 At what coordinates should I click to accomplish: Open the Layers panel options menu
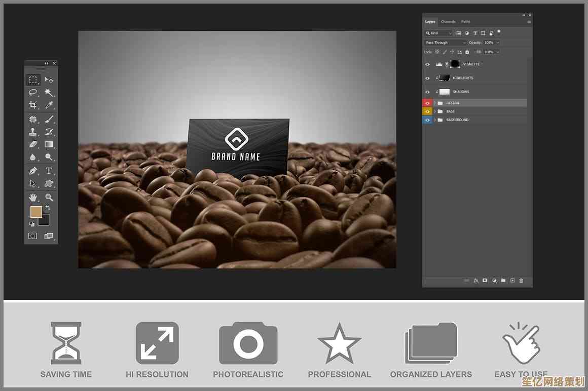coord(529,22)
